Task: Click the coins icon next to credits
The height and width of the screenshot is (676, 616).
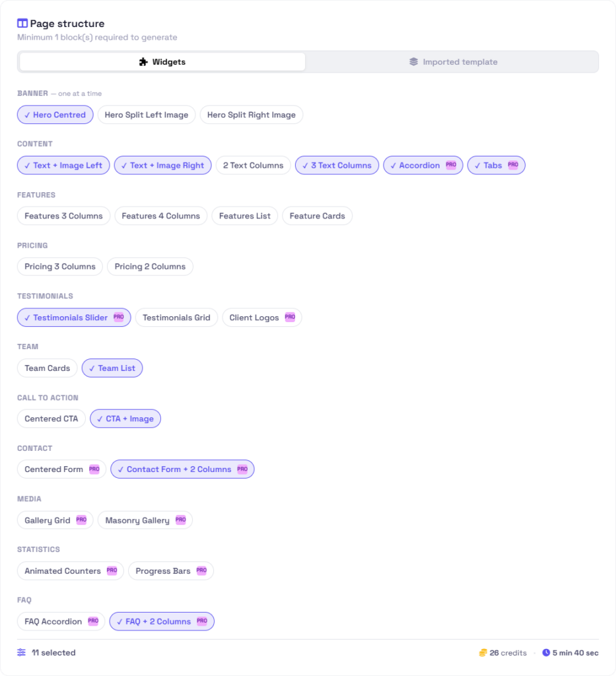Action: point(483,653)
